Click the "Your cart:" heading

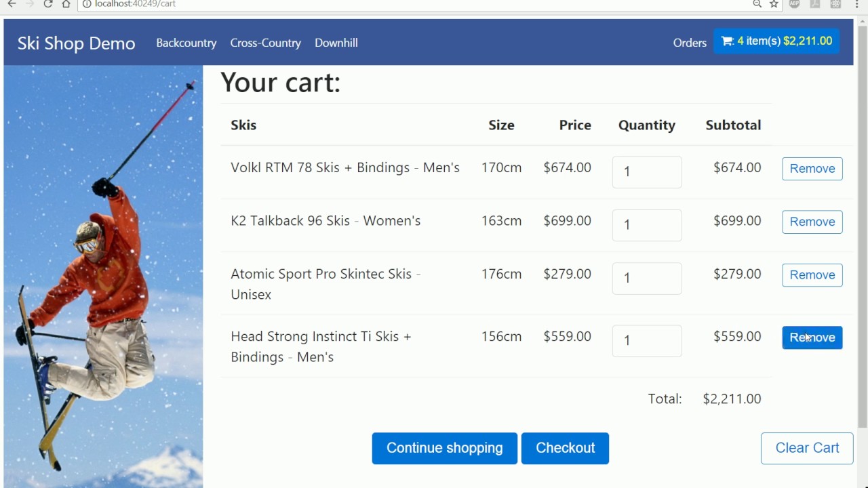(x=281, y=83)
